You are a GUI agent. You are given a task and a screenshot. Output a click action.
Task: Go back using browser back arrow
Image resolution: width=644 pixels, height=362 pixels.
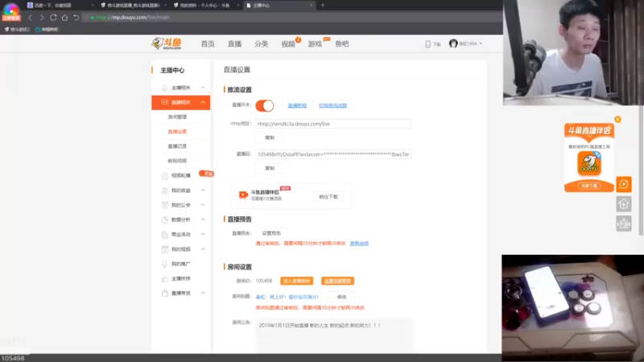pyautogui.click(x=30, y=18)
